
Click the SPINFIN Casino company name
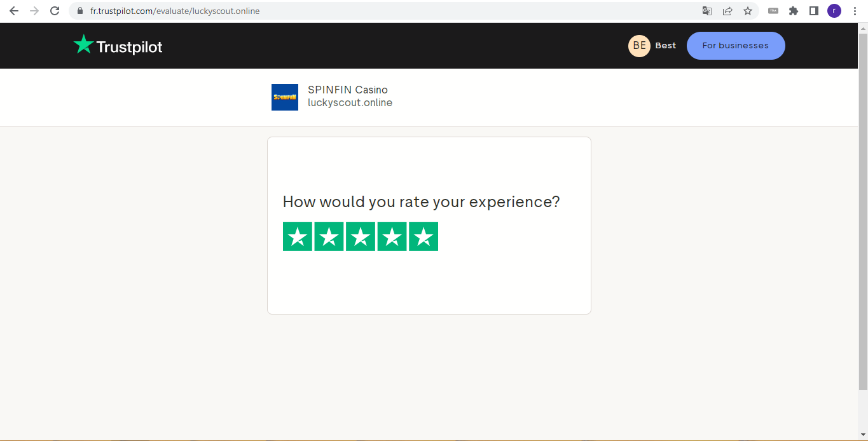348,90
